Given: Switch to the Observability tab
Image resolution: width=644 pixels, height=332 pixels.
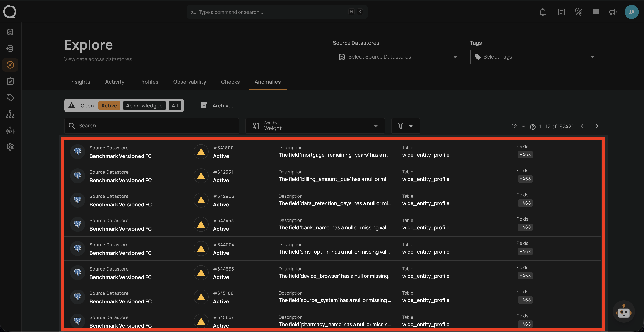Looking at the screenshot, I should tap(190, 82).
